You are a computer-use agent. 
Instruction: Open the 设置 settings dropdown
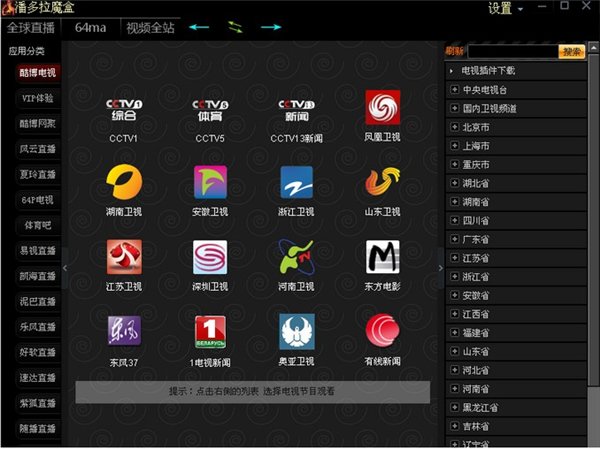tap(505, 8)
